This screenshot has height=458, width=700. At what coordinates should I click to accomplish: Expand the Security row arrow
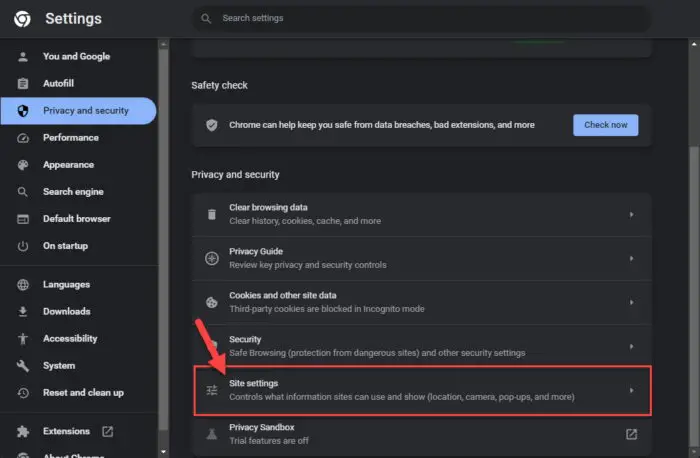click(x=631, y=346)
